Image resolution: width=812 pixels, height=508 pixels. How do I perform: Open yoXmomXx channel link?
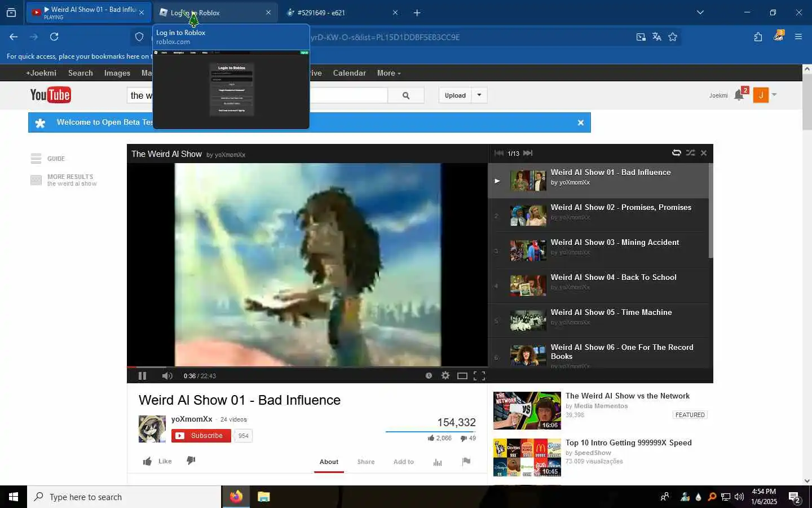192,419
